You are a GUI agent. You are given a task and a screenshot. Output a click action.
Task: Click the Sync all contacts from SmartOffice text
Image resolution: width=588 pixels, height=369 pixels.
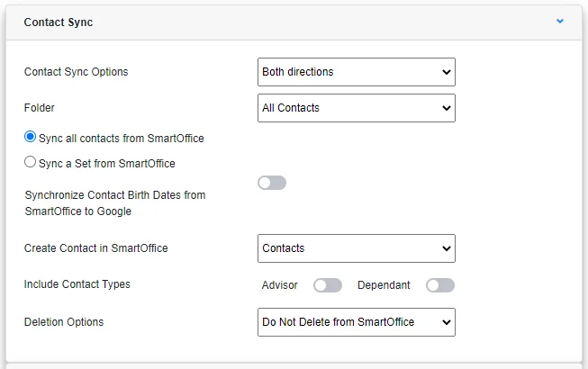point(122,139)
